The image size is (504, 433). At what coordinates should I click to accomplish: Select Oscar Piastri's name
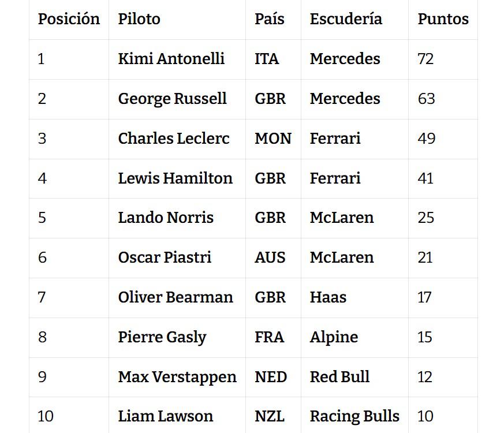click(165, 257)
